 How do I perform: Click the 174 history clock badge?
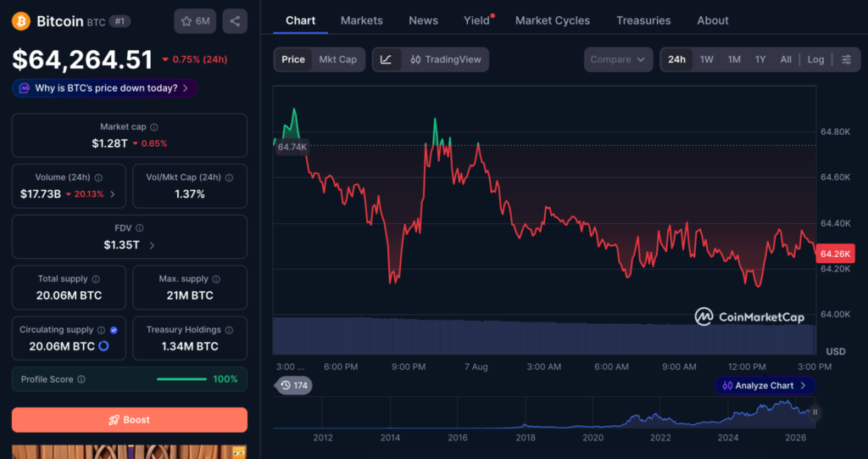click(x=293, y=385)
